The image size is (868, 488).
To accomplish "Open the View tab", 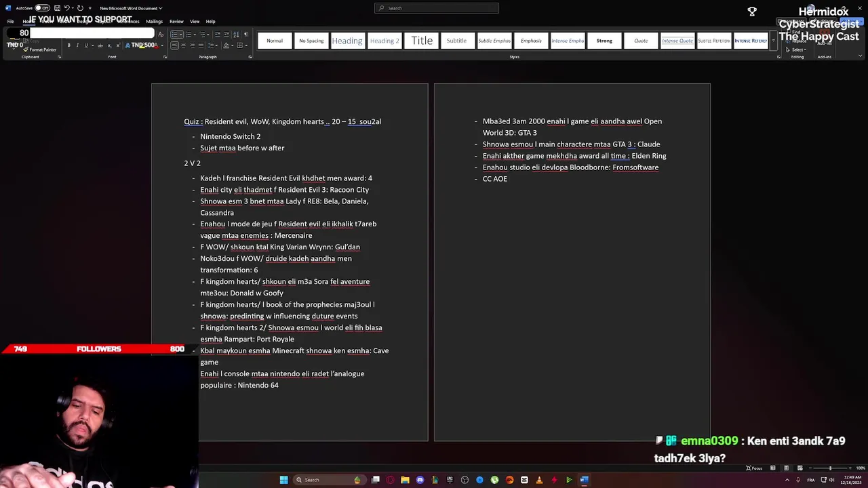I will tap(195, 21).
